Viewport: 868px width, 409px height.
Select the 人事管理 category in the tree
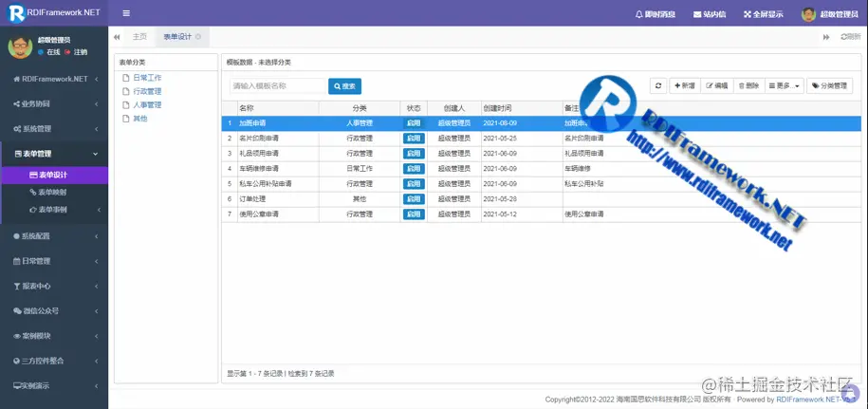(147, 104)
